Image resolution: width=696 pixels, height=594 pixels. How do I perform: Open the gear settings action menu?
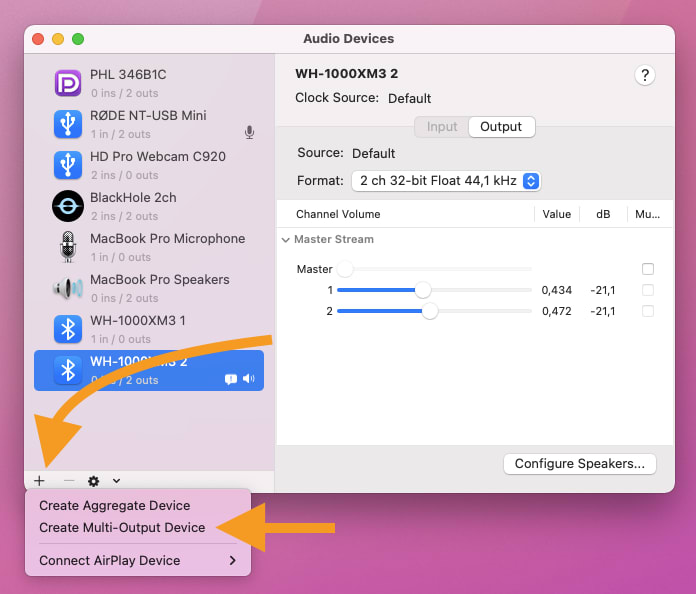pos(93,481)
